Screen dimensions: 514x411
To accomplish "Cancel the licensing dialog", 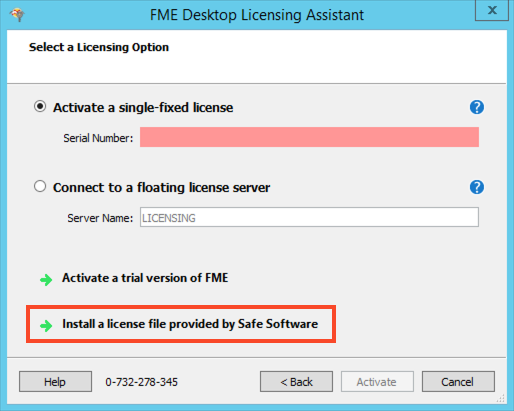I will point(458,382).
